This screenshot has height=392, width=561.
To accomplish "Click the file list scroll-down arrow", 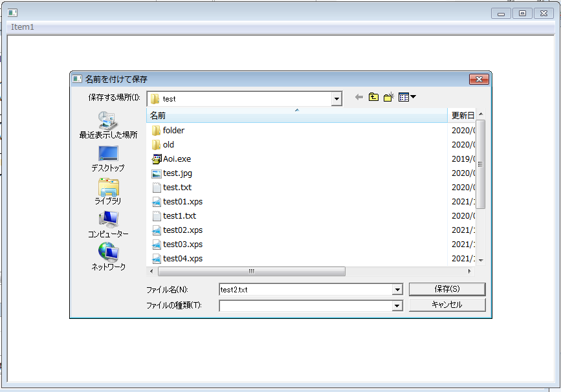I will tap(481, 261).
